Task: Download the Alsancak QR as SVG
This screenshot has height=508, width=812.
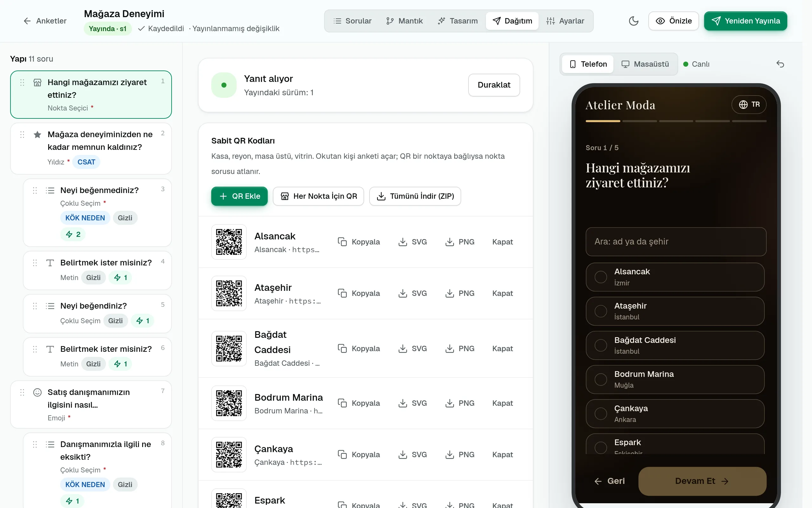Action: click(x=412, y=242)
